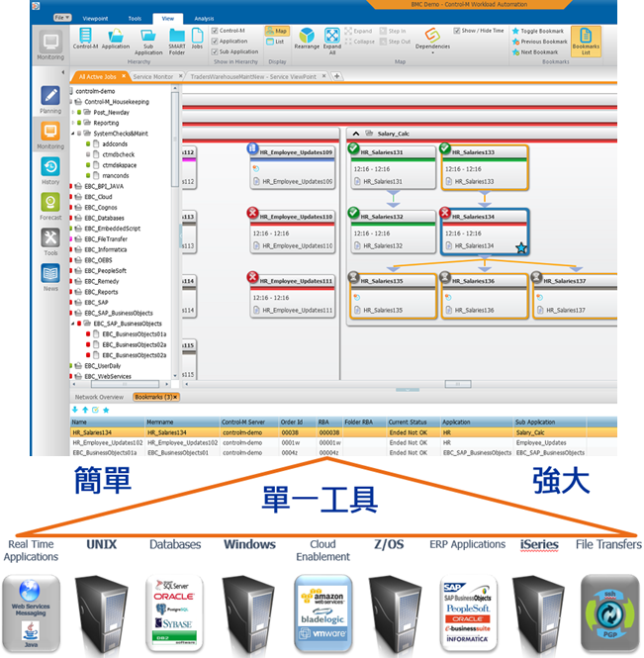The height and width of the screenshot is (658, 644).
Task: Switch display to Map view
Action: [276, 31]
